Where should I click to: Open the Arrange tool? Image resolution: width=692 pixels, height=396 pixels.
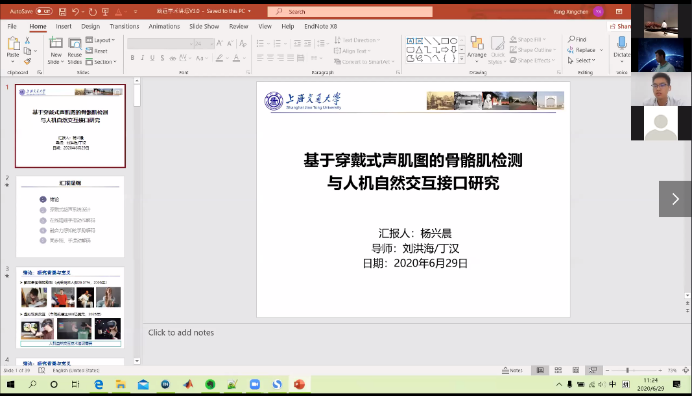[x=477, y=47]
